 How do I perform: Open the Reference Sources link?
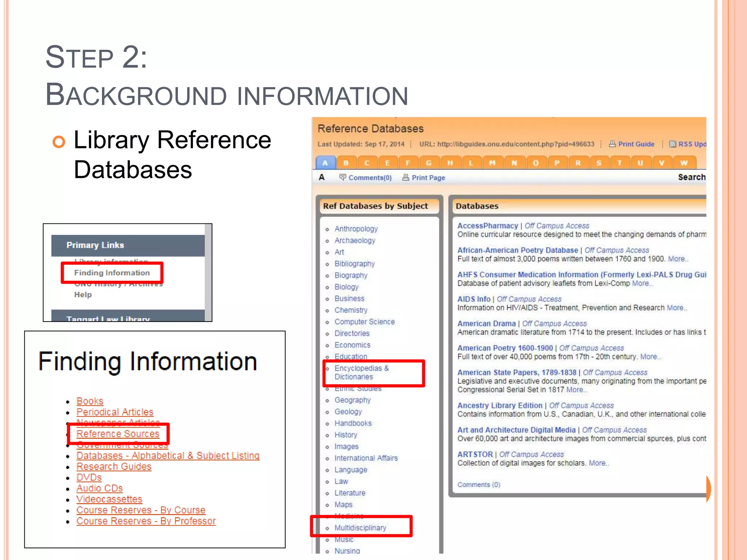(118, 434)
